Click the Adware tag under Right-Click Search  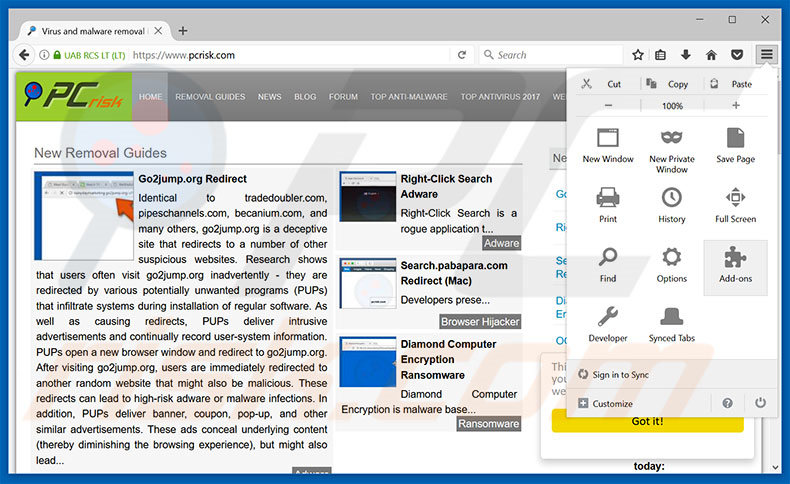tap(501, 243)
